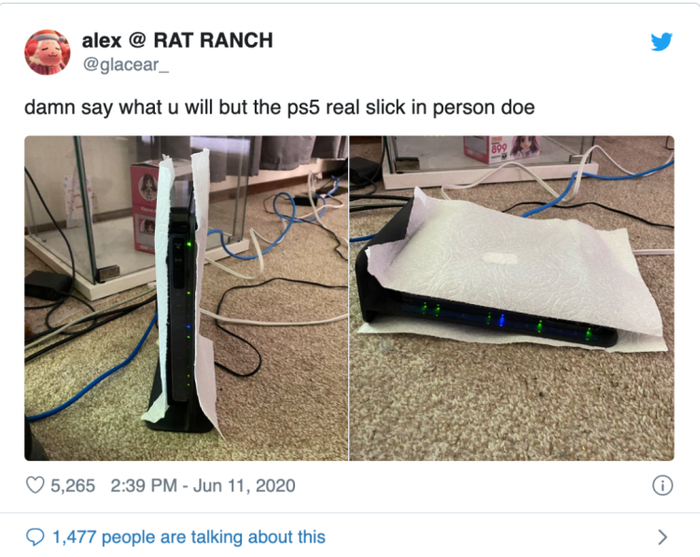The height and width of the screenshot is (557, 700).
Task: Click the speech bubble reply icon
Action: (35, 537)
